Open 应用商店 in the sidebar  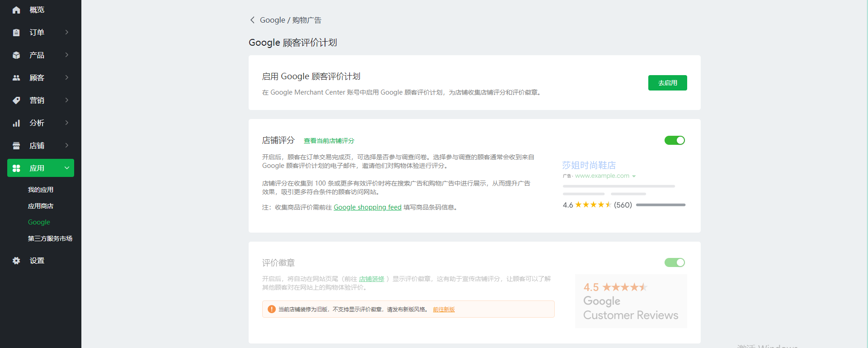click(x=41, y=206)
